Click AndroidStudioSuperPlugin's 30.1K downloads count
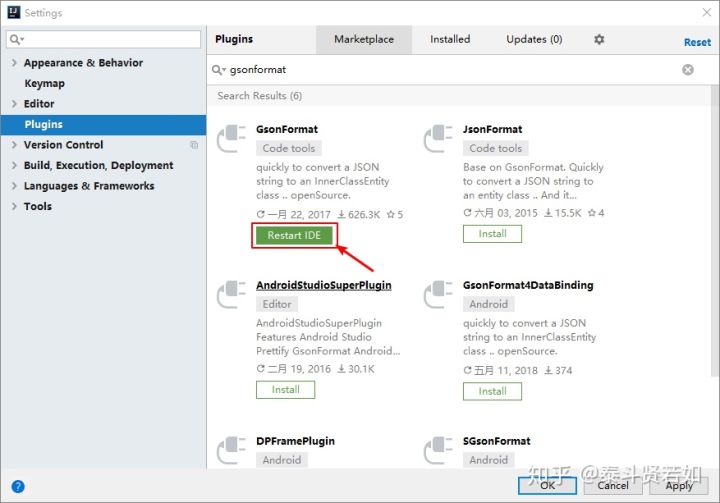The width and height of the screenshot is (720, 503). (x=356, y=369)
